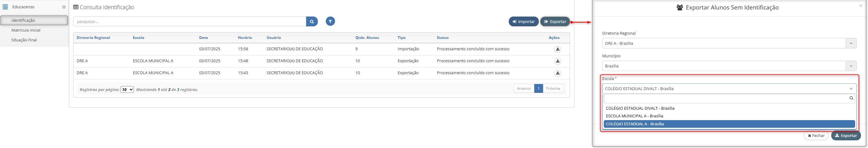
Task: Close the export dialog with X
Action: pos(861,6)
